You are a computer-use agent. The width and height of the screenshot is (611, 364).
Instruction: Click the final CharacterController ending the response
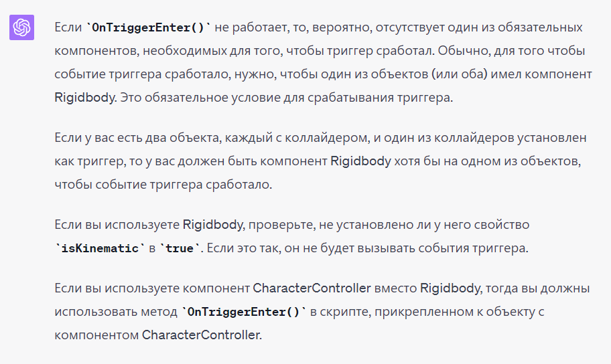[201, 335]
